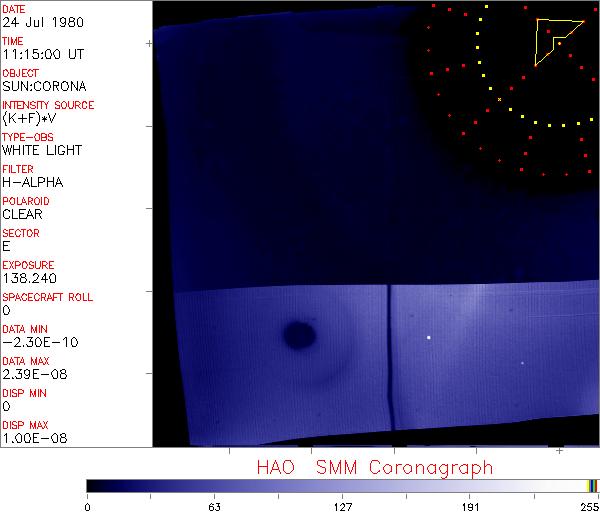This screenshot has height=512, width=600.
Task: Click the black start of the color bar
Action: pos(91,486)
